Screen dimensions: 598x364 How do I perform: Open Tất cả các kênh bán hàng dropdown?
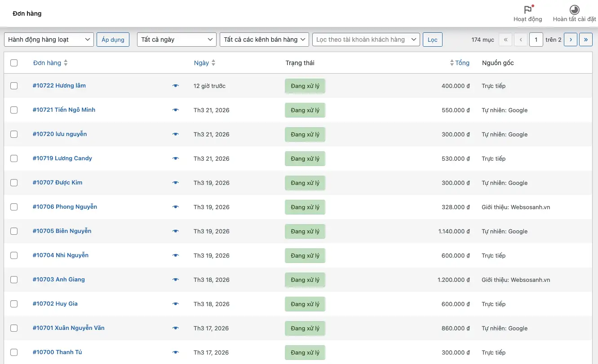(x=264, y=39)
